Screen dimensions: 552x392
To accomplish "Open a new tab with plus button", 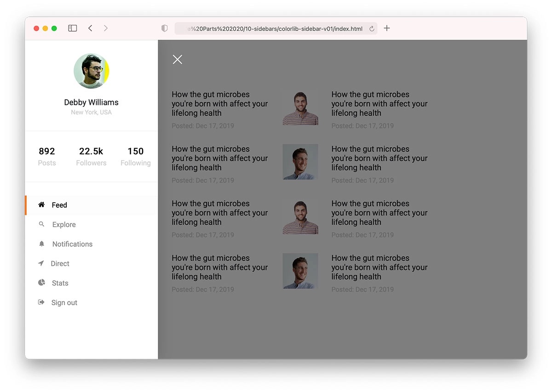I will (x=387, y=28).
